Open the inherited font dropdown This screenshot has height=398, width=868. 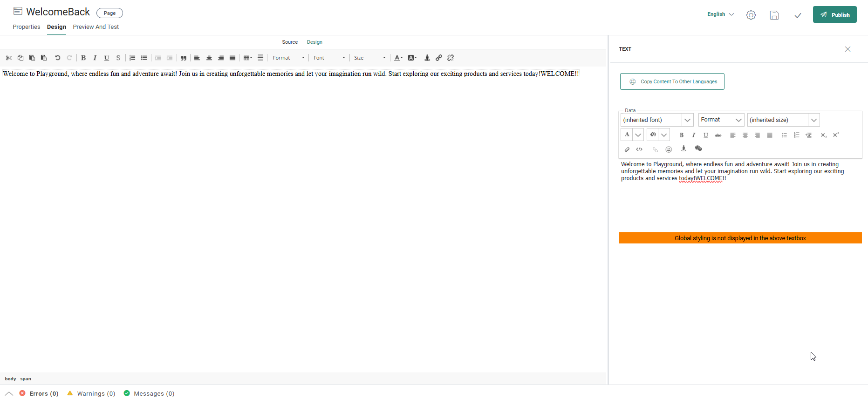687,120
